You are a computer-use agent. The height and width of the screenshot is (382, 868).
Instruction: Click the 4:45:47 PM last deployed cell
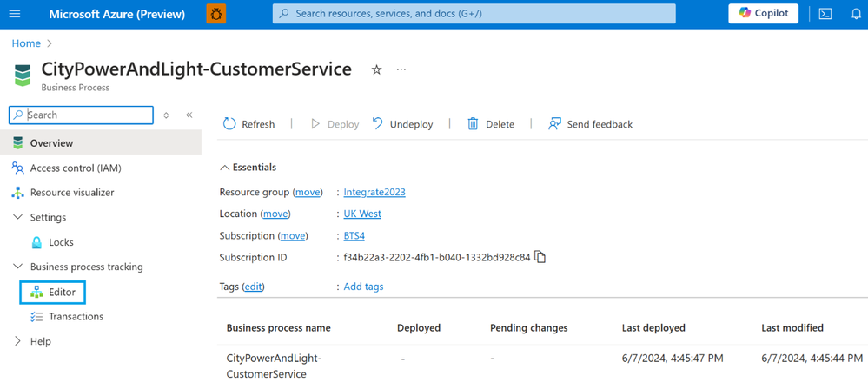[x=673, y=359]
